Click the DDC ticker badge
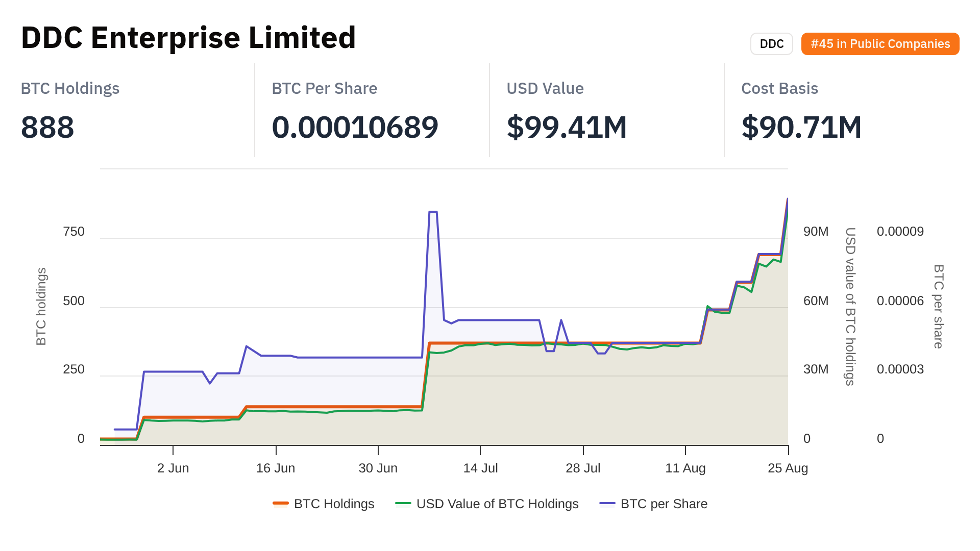 point(771,44)
